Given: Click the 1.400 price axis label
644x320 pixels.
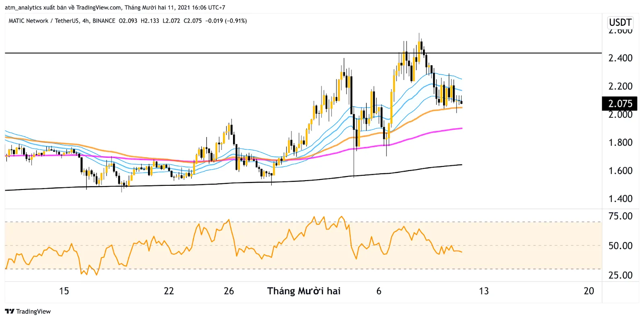Looking at the screenshot, I should point(620,199).
